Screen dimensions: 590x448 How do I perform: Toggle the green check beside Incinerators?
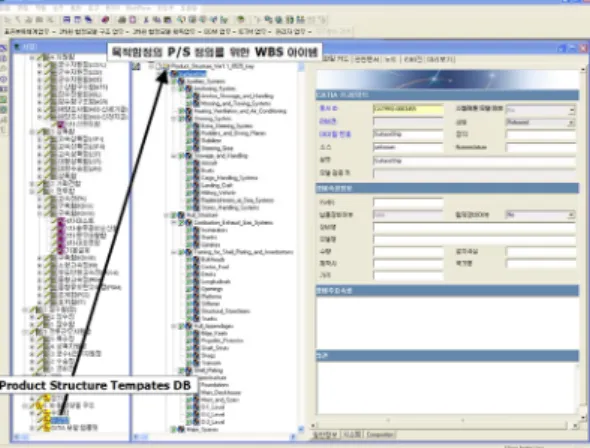coord(189,230)
